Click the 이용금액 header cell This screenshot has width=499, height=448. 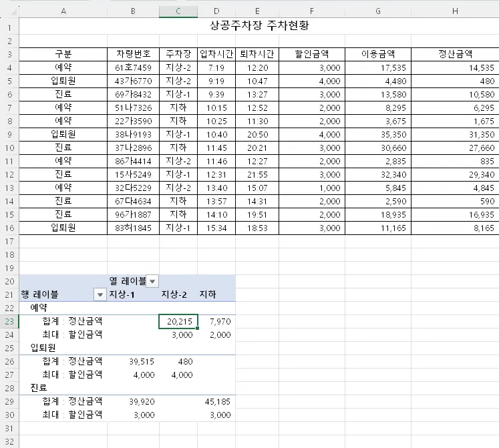(x=378, y=54)
